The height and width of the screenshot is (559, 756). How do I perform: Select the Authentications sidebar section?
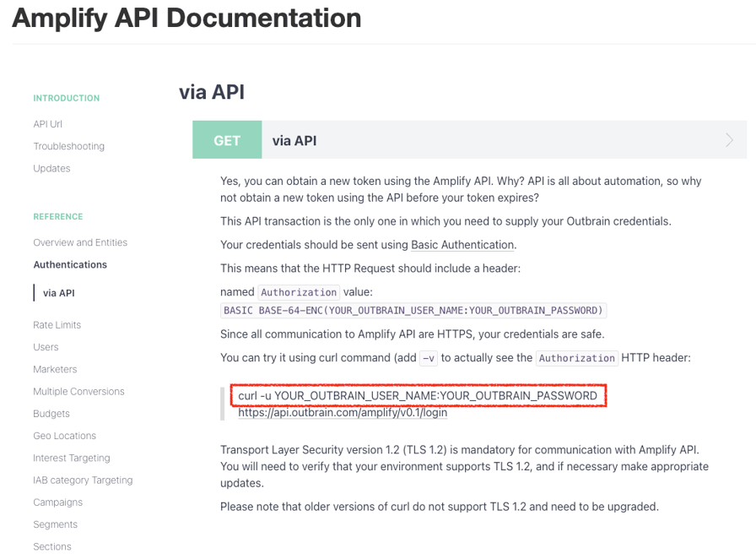pos(70,264)
